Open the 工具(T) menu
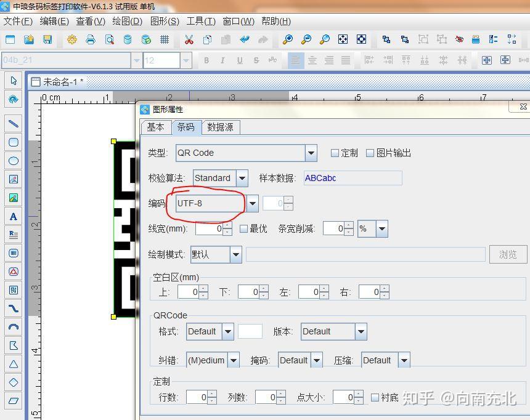 [201, 22]
